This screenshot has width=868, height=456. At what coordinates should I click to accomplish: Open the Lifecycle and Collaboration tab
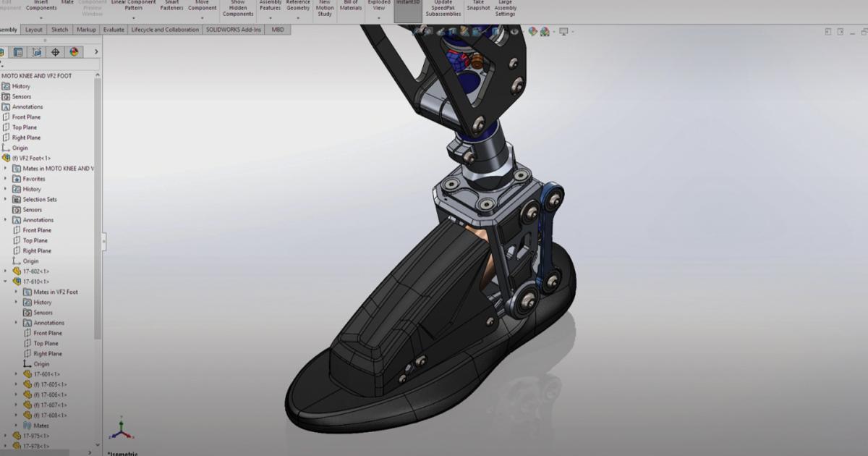[x=165, y=30]
